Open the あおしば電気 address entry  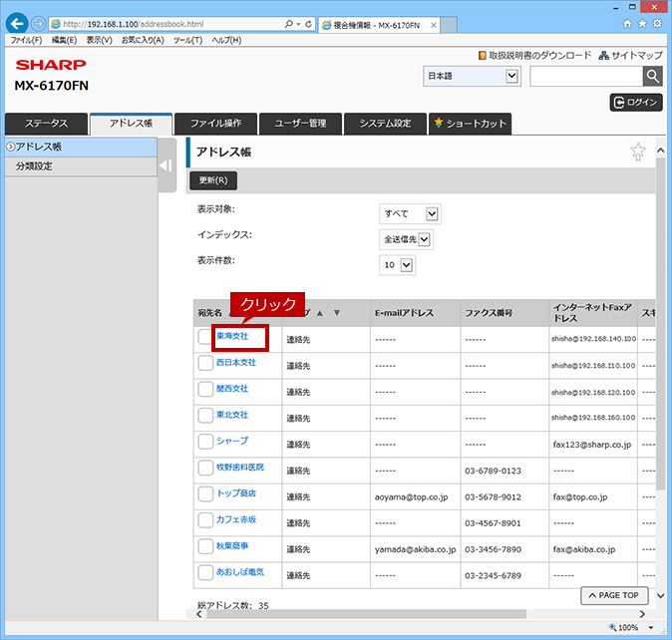point(240,572)
